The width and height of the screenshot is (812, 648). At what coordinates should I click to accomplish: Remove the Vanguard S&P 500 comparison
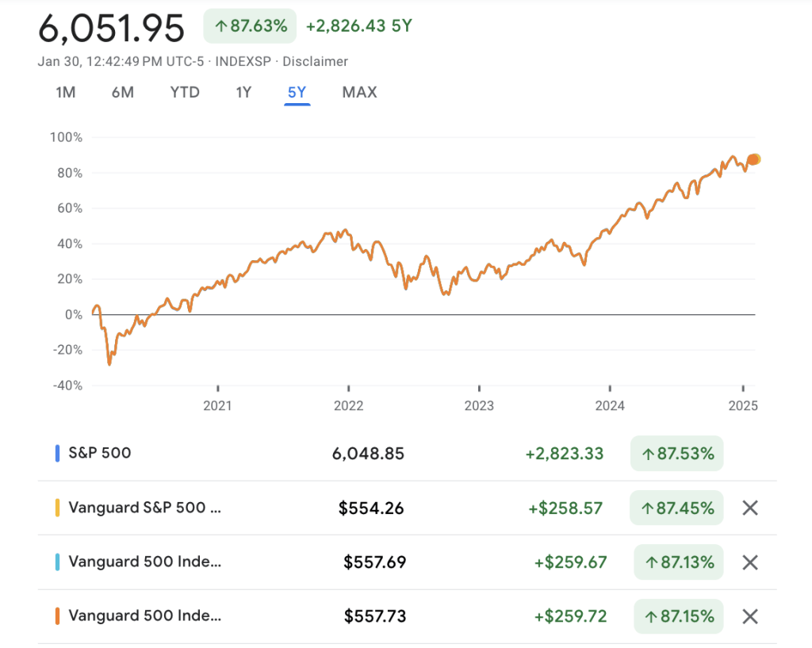(x=749, y=508)
